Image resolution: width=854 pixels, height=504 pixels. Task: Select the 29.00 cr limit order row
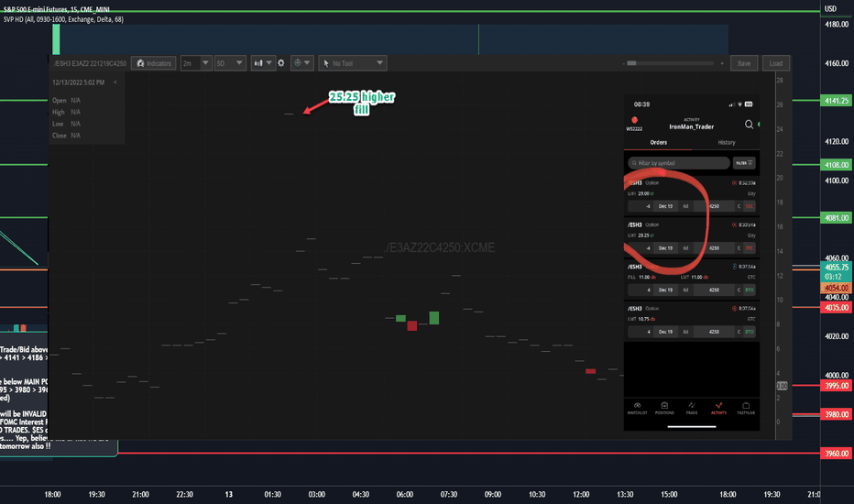tap(692, 195)
